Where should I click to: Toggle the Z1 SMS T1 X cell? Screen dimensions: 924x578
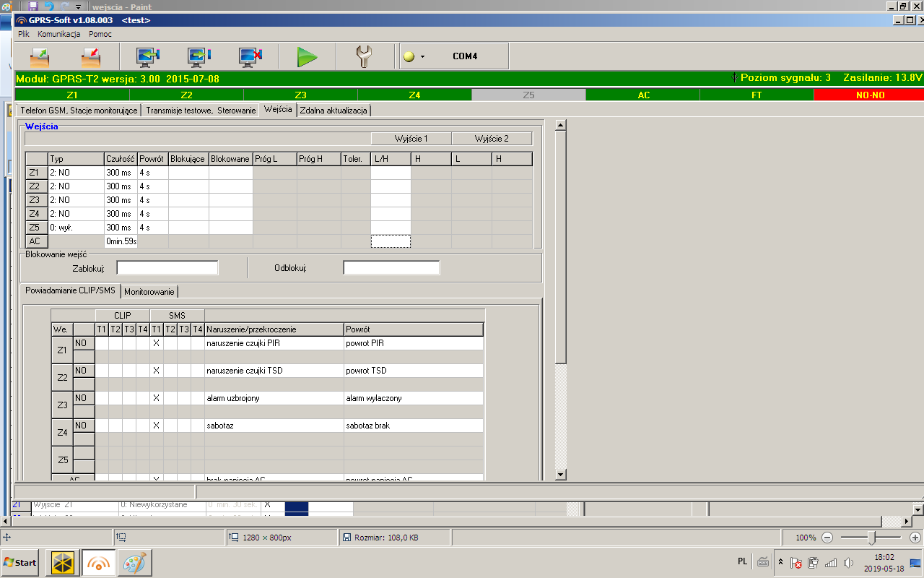point(156,343)
